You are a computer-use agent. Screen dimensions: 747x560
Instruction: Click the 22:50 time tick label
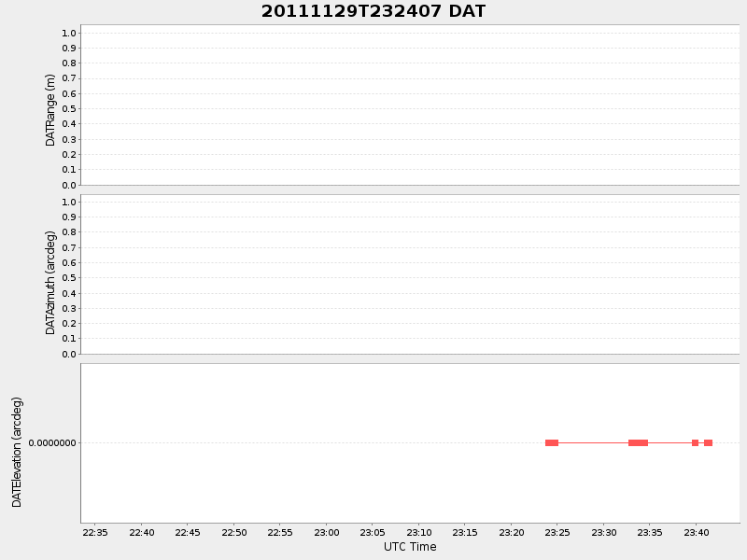coord(233,533)
